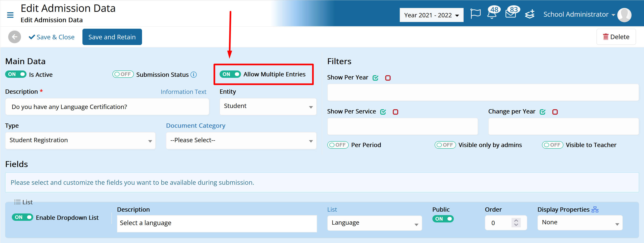The width and height of the screenshot is (644, 243).
Task: Toggle Allow Multiple Entries switch
Action: [230, 74]
